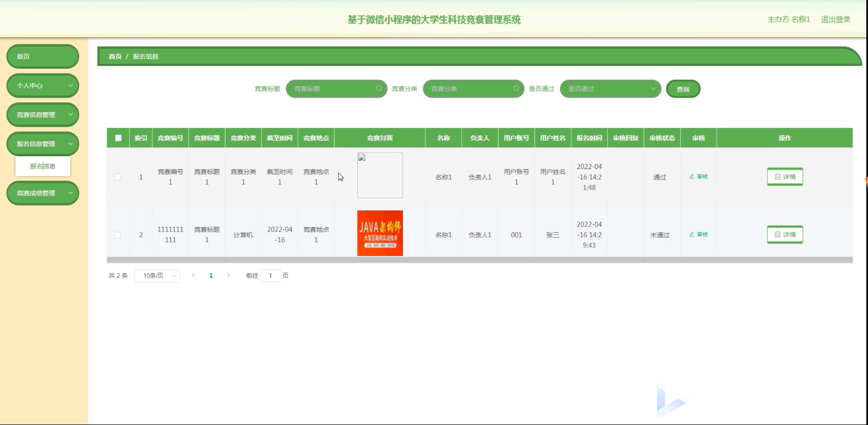Click the 未通过 status cell
868x425 pixels.
click(x=660, y=235)
